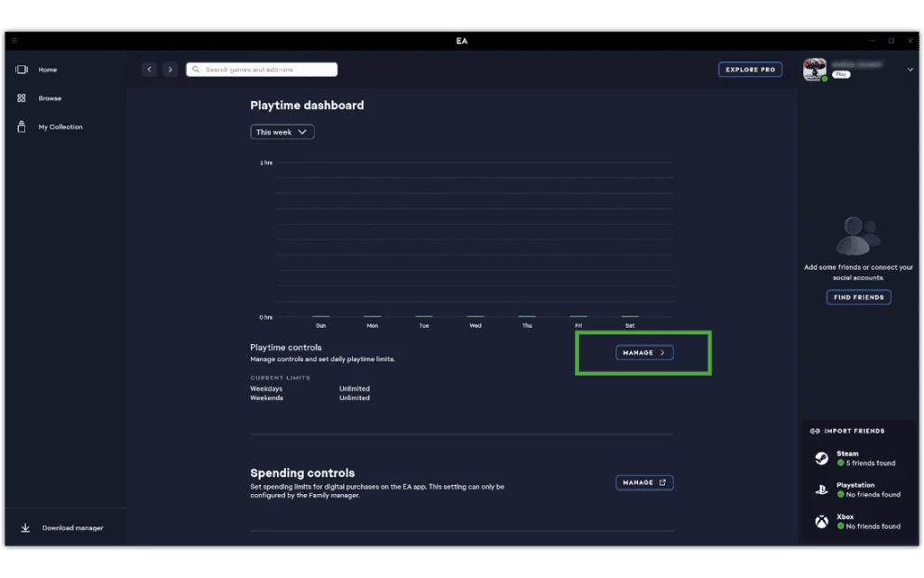The image size is (924, 578).
Task: Open the My Collection icon
Action: pos(22,126)
